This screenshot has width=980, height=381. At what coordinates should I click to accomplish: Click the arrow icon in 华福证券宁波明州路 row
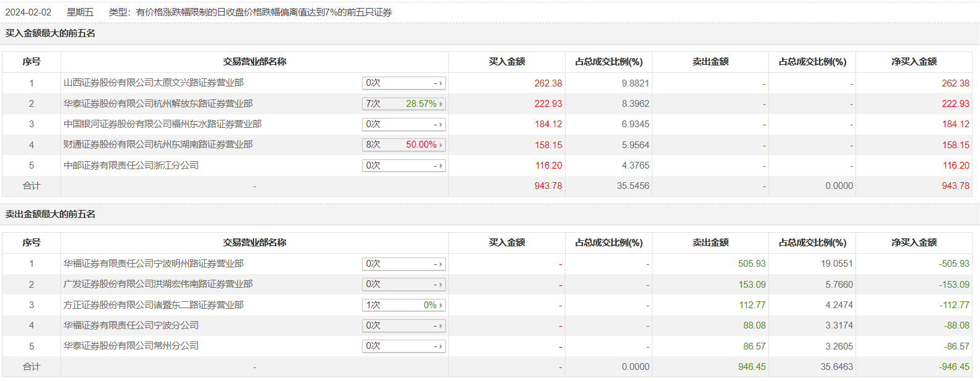point(441,264)
